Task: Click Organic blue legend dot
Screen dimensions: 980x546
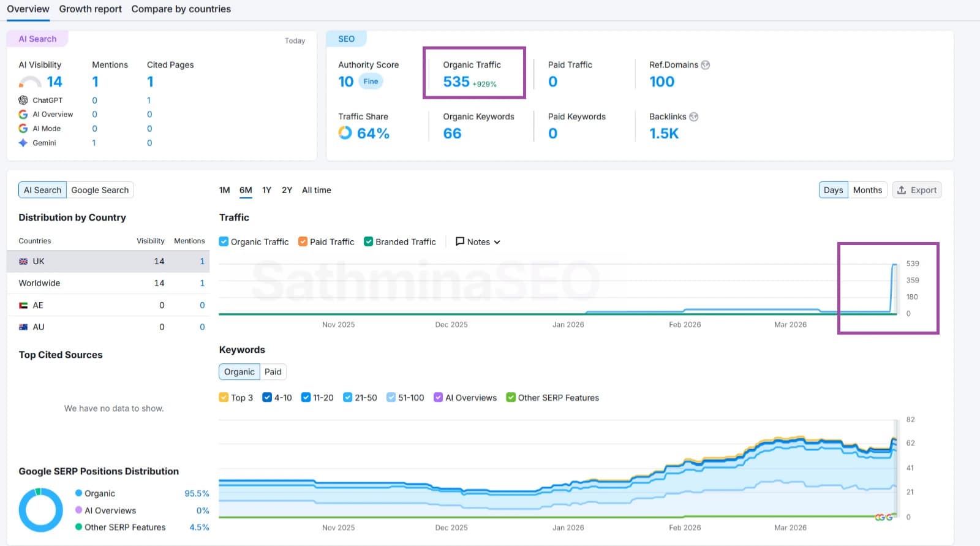Action: pyautogui.click(x=78, y=493)
